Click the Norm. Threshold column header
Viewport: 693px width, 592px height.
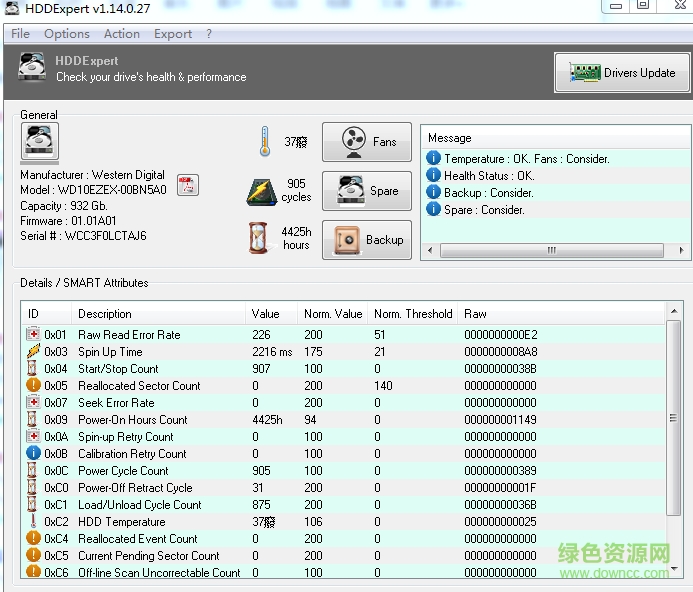[413, 314]
